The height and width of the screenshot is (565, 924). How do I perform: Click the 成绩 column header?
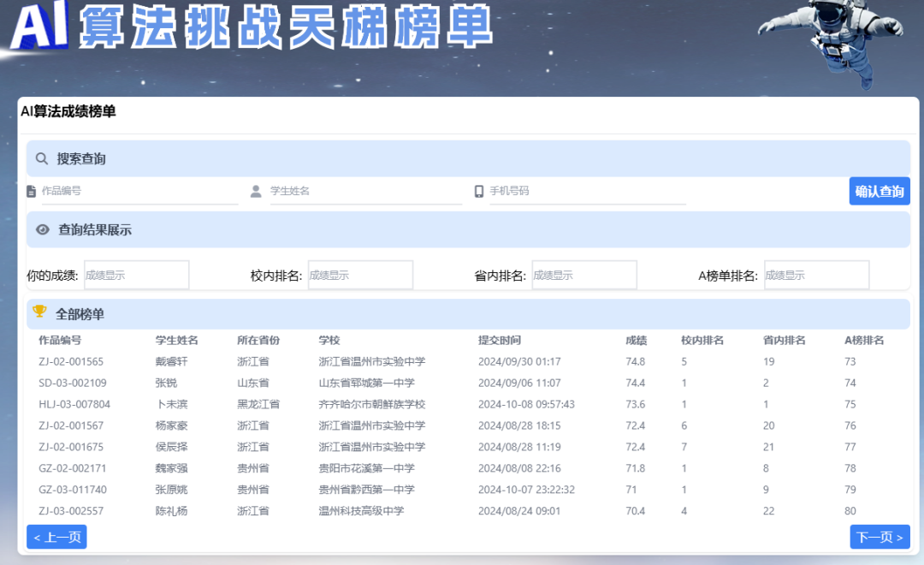pyautogui.click(x=637, y=340)
